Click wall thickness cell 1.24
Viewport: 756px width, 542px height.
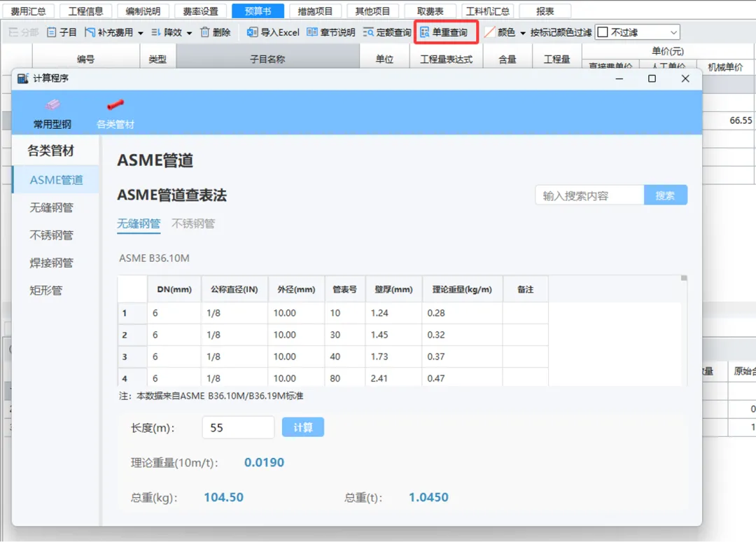[x=393, y=313]
